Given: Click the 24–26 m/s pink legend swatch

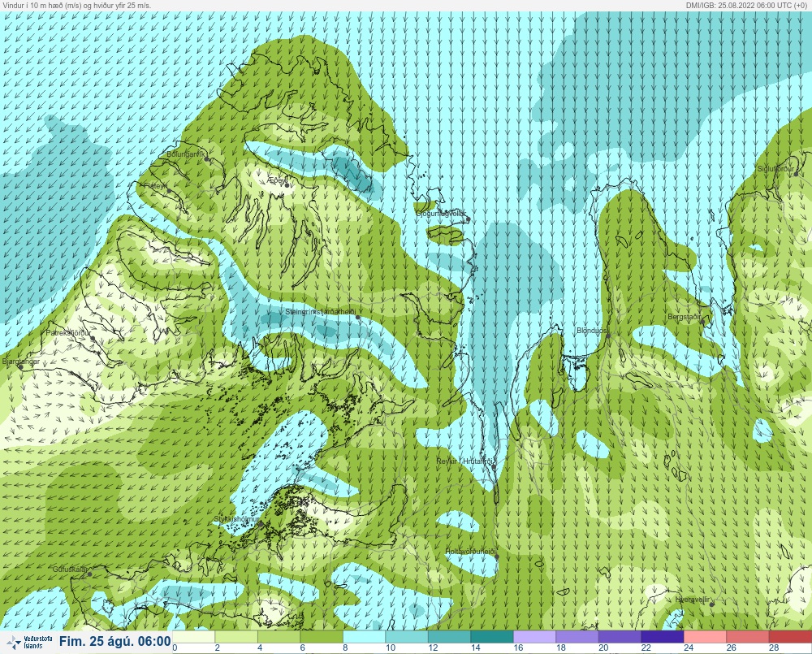Looking at the screenshot, I should pyautogui.click(x=706, y=636).
